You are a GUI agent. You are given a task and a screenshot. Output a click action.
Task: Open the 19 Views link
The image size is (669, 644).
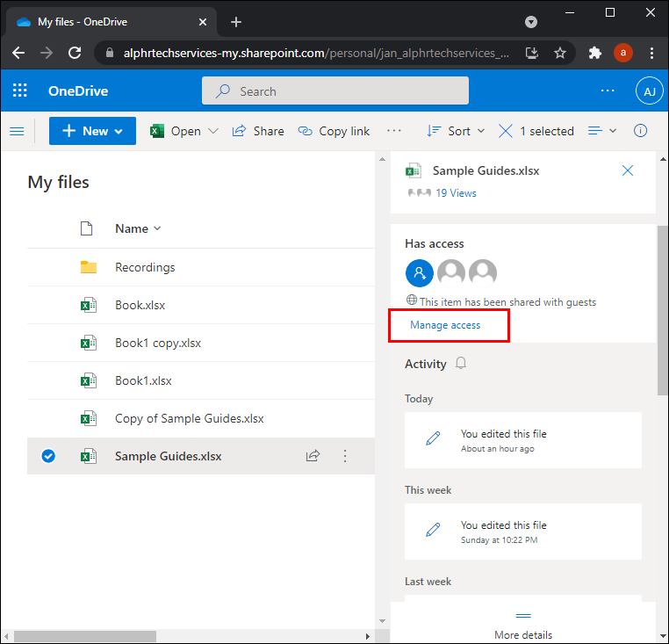[456, 193]
